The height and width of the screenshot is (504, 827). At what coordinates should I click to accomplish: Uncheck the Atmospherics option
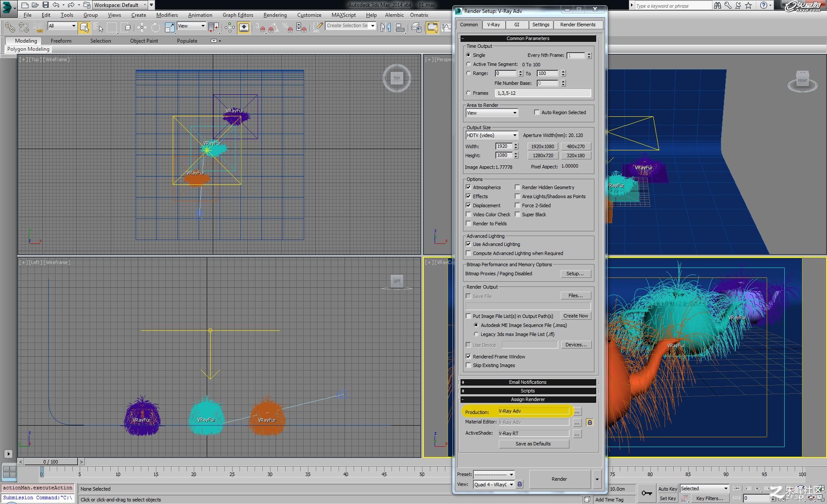click(x=468, y=187)
